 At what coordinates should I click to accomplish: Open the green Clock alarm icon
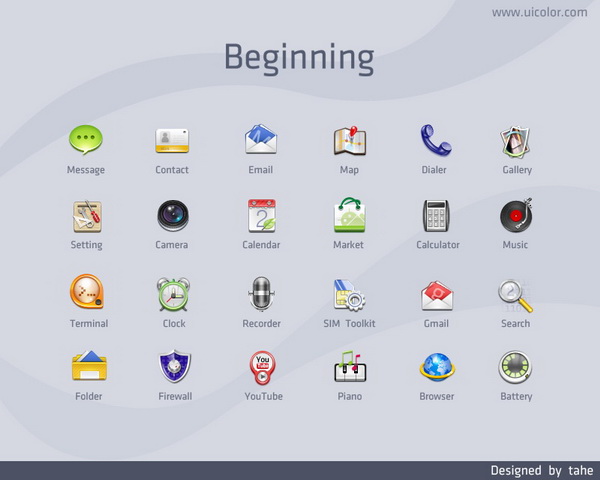(x=173, y=294)
